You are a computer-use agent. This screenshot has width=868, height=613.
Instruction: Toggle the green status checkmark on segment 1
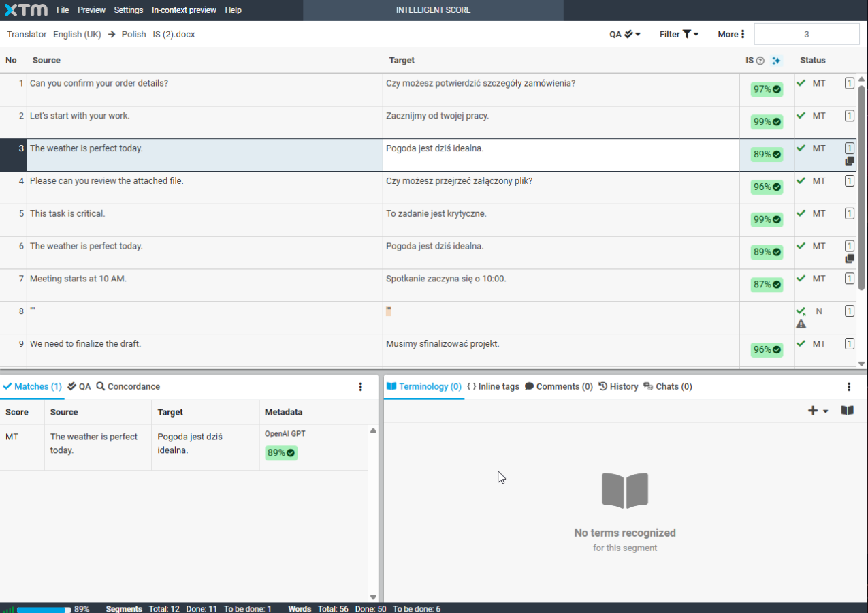(801, 83)
